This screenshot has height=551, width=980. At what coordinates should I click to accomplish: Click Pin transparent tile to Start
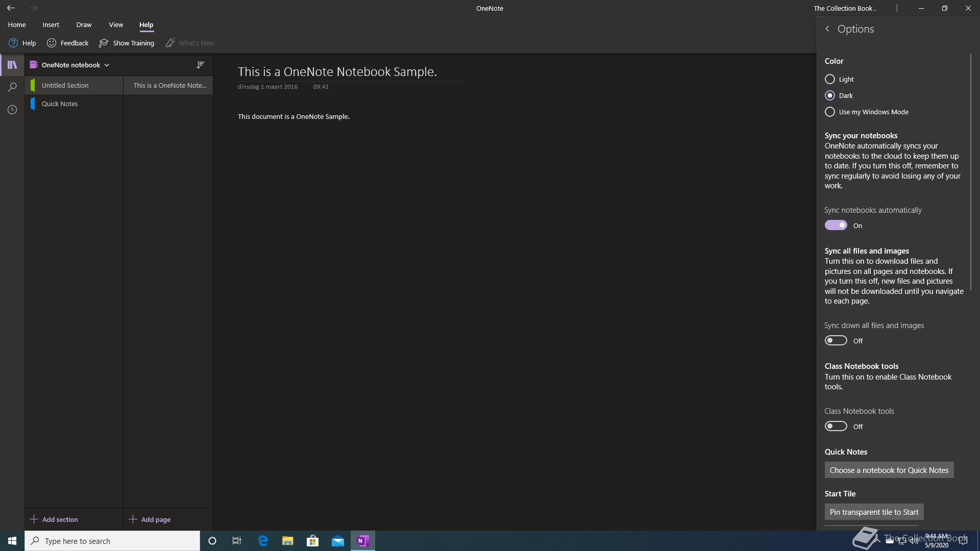click(874, 512)
